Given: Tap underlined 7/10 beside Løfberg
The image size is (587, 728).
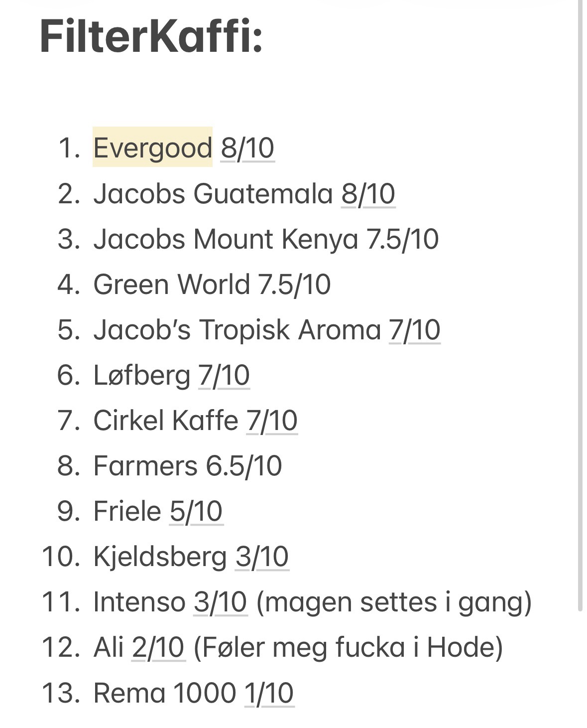Looking at the screenshot, I should 224,375.
